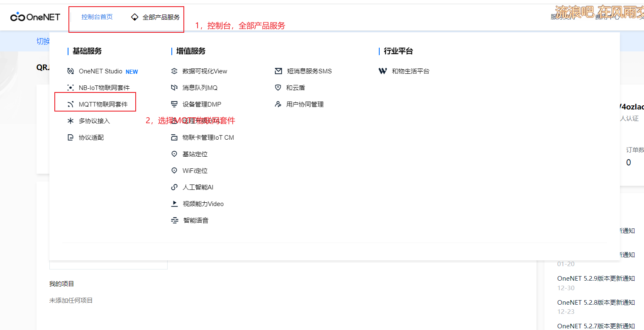Click the monitor icon beside 设备管理DMP

click(x=174, y=104)
